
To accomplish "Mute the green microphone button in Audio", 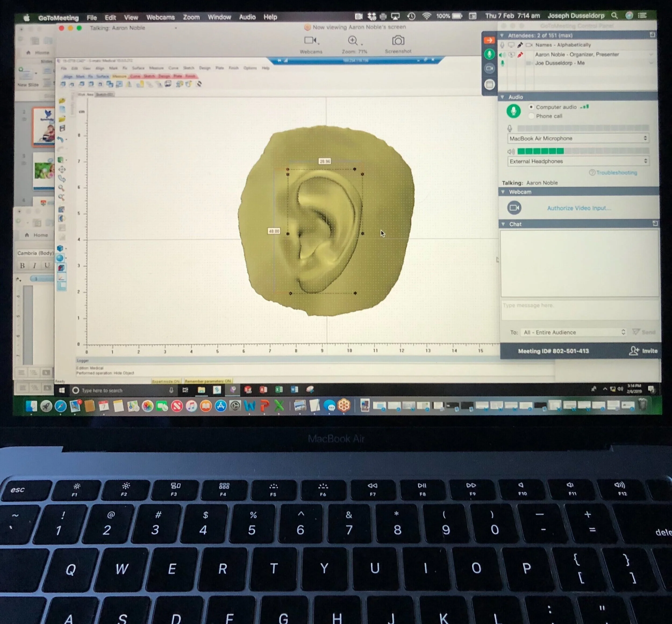I will (x=513, y=111).
